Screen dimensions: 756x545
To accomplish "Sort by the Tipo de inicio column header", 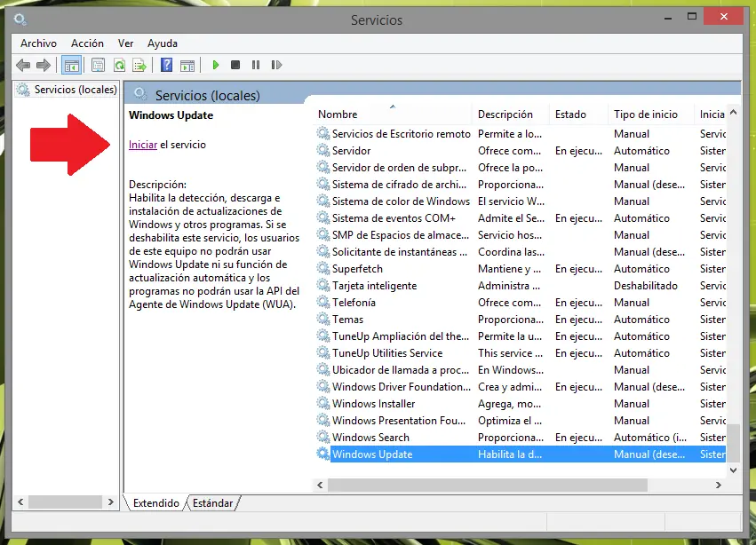I will [x=651, y=115].
